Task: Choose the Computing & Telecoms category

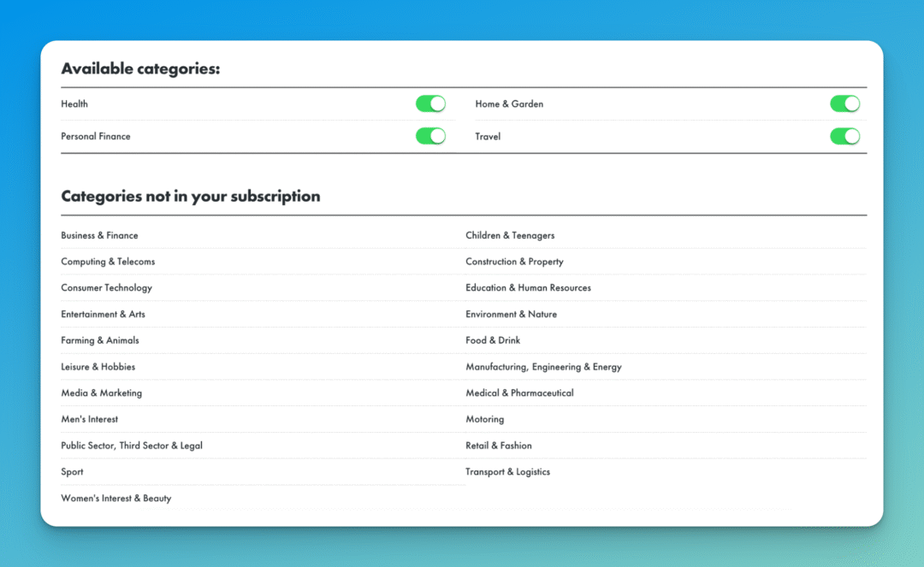Action: (108, 262)
